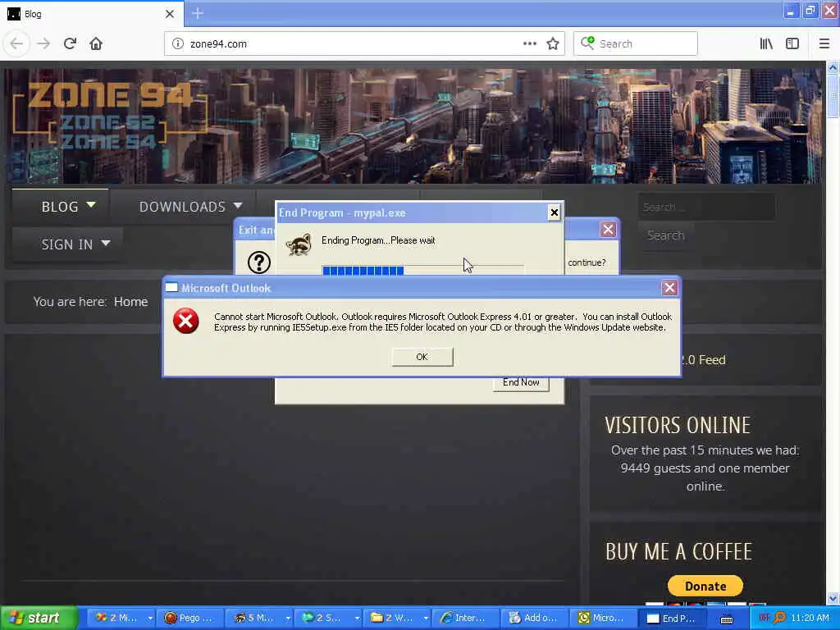Image resolution: width=840 pixels, height=630 pixels.
Task: Click the browser back arrow
Action: (16, 44)
